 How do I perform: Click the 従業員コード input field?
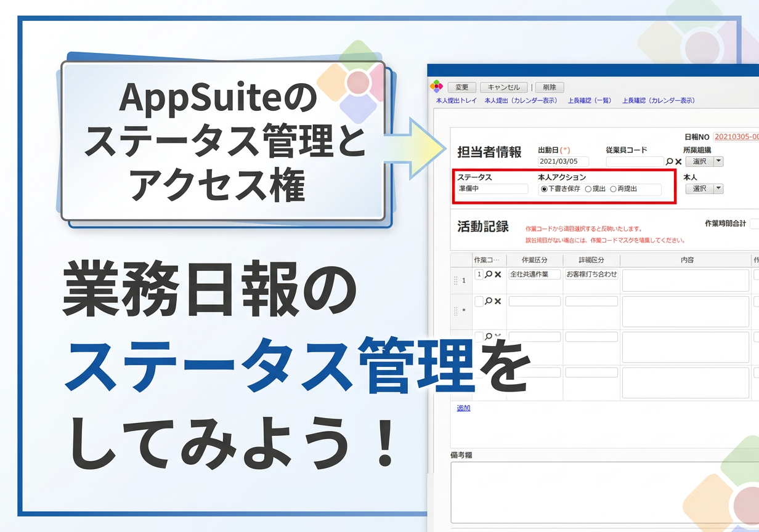[635, 161]
